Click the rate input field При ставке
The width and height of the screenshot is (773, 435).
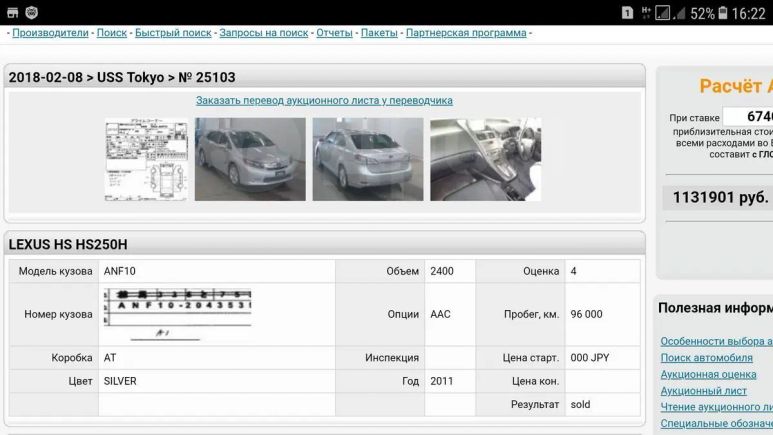(x=748, y=117)
